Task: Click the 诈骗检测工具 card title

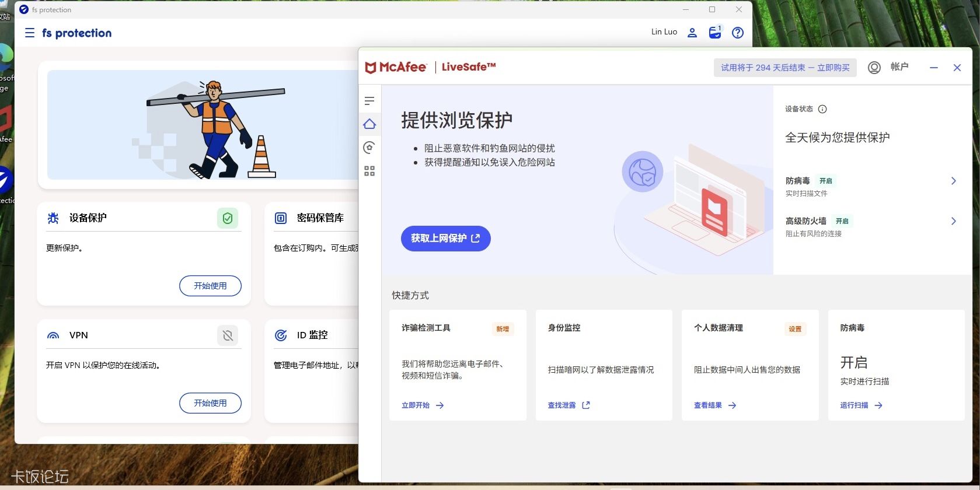Action: [x=426, y=328]
